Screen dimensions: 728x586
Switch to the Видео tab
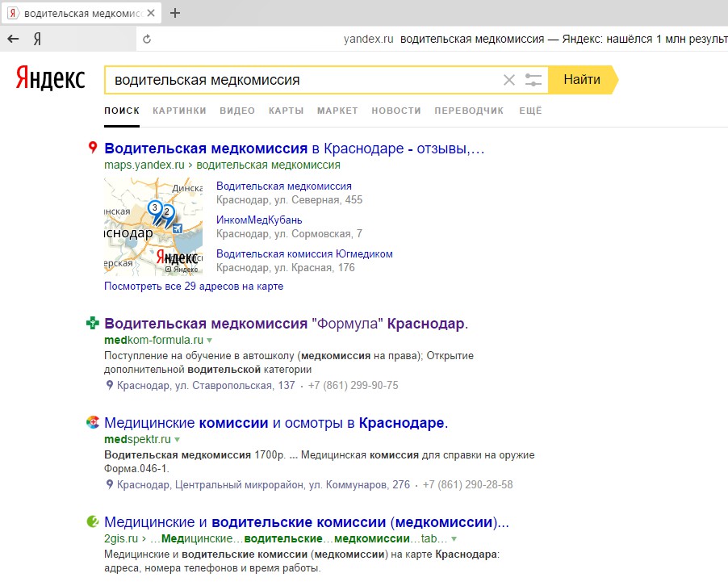tap(237, 111)
